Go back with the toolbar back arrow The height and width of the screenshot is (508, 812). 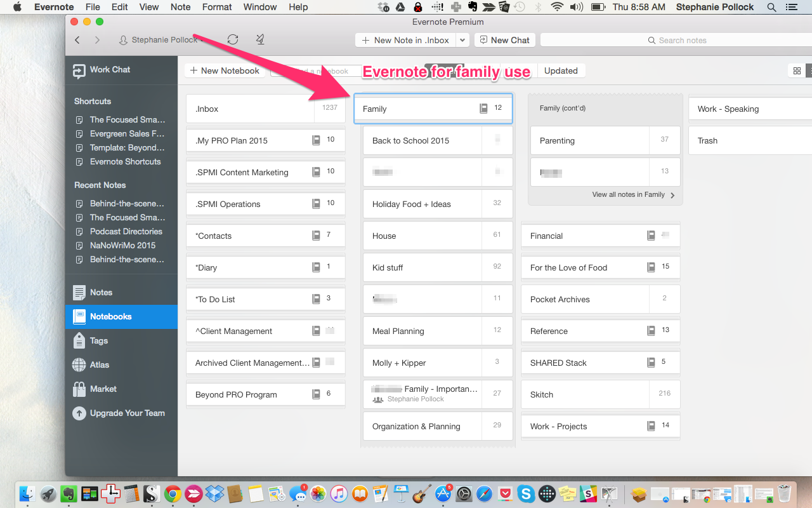(77, 40)
